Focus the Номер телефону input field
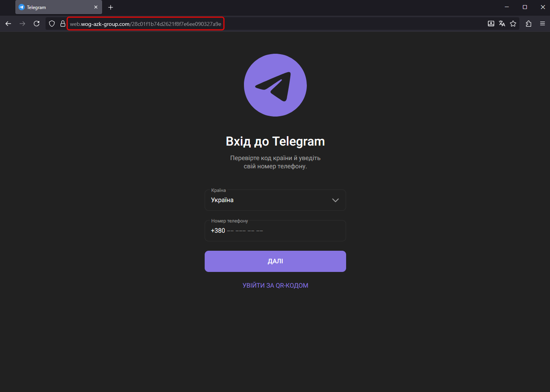The image size is (550, 392). (275, 231)
